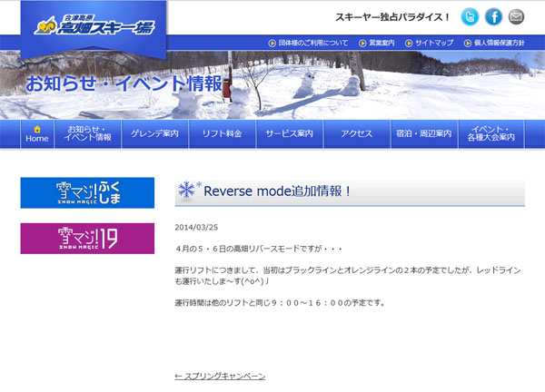The height and width of the screenshot is (392, 545).
Task: Go to the アクセス page
Action: pyautogui.click(x=356, y=133)
